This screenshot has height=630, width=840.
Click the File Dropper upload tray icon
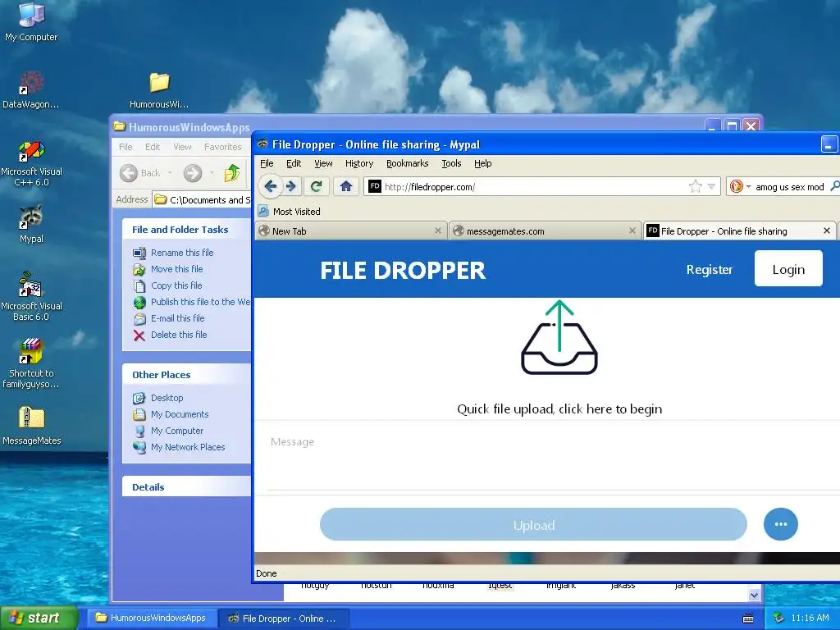[x=559, y=337]
